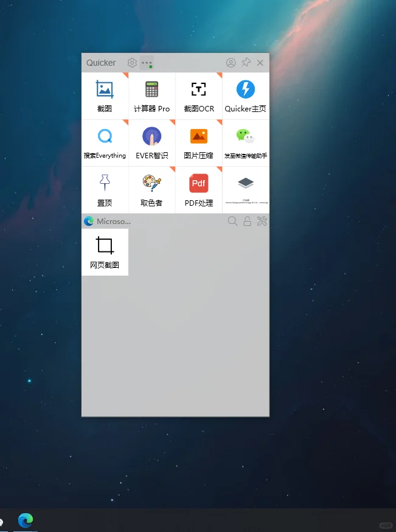Open the user account icon
Image resolution: width=396 pixels, height=532 pixels.
coord(231,63)
